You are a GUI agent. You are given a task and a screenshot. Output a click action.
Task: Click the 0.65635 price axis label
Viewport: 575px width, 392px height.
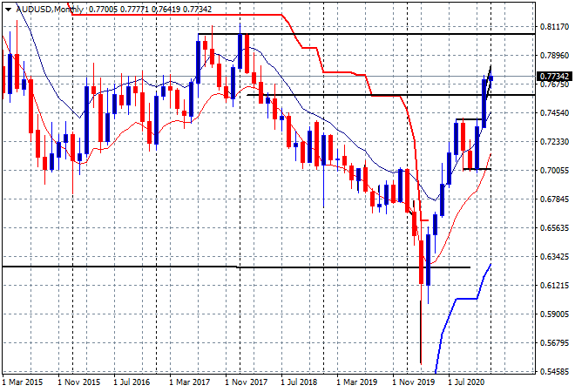pos(554,227)
